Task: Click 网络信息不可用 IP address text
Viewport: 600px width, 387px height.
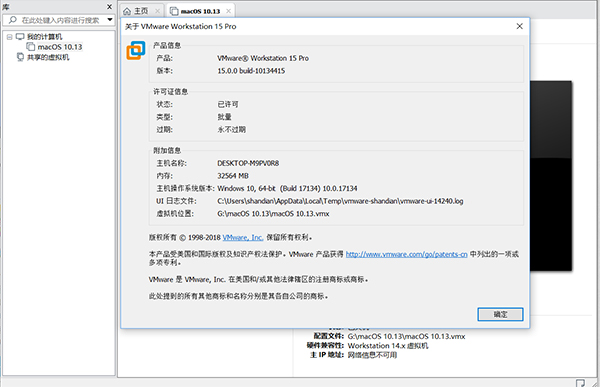Action: tap(372, 355)
